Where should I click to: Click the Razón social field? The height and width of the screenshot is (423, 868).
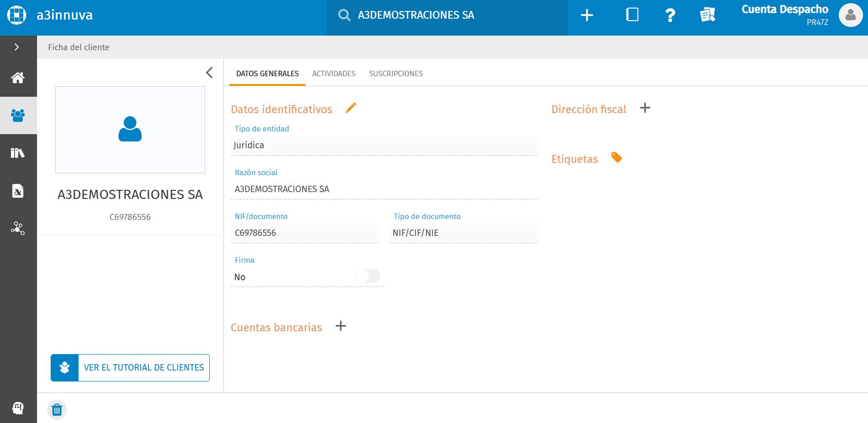click(x=384, y=189)
